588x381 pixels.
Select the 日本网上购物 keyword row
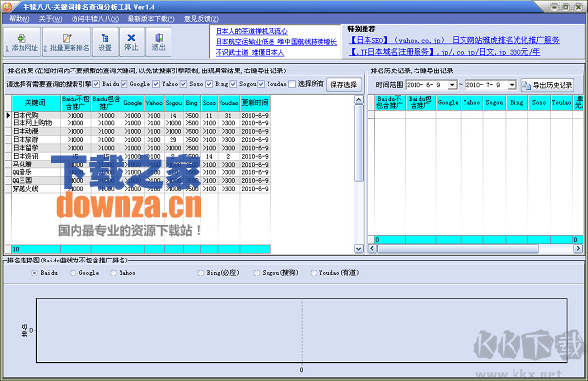point(141,123)
